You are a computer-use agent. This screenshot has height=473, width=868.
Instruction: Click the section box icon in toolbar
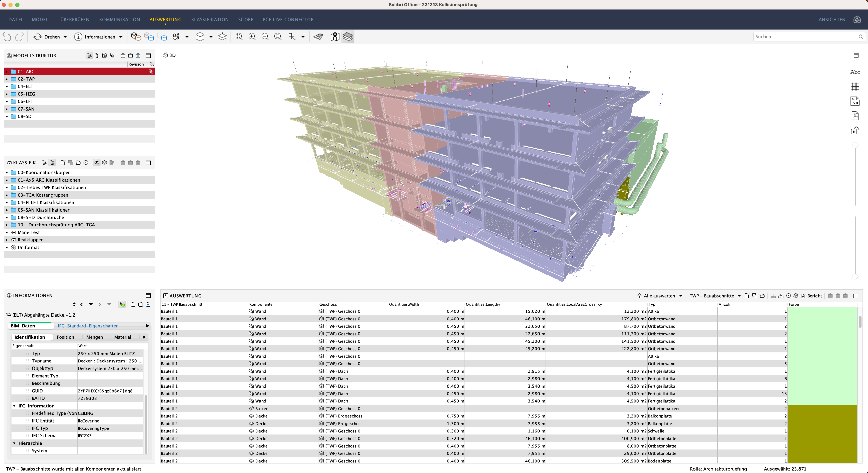pos(222,37)
